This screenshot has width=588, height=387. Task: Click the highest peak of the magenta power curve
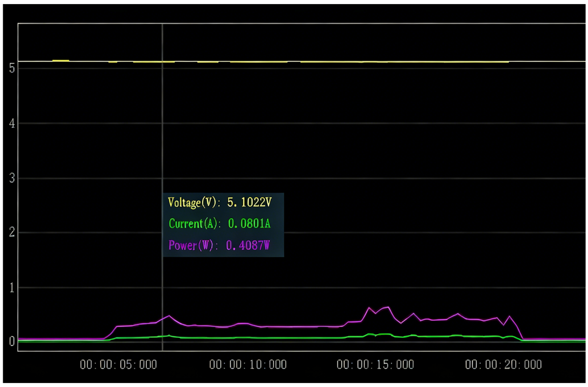(x=389, y=307)
